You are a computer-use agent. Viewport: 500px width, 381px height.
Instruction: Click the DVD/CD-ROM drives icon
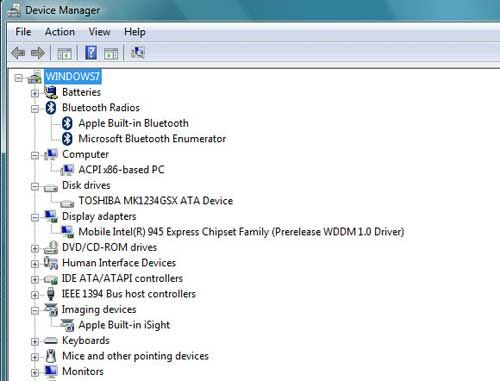[x=51, y=247]
